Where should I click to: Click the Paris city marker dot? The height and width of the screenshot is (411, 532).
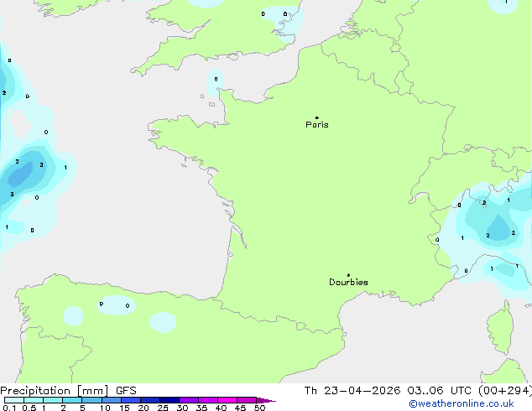(316, 118)
